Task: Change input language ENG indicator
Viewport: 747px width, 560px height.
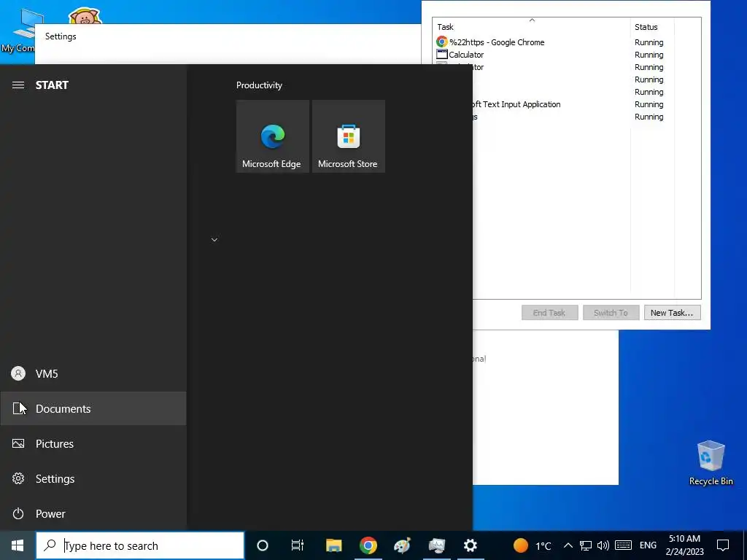Action: point(648,545)
